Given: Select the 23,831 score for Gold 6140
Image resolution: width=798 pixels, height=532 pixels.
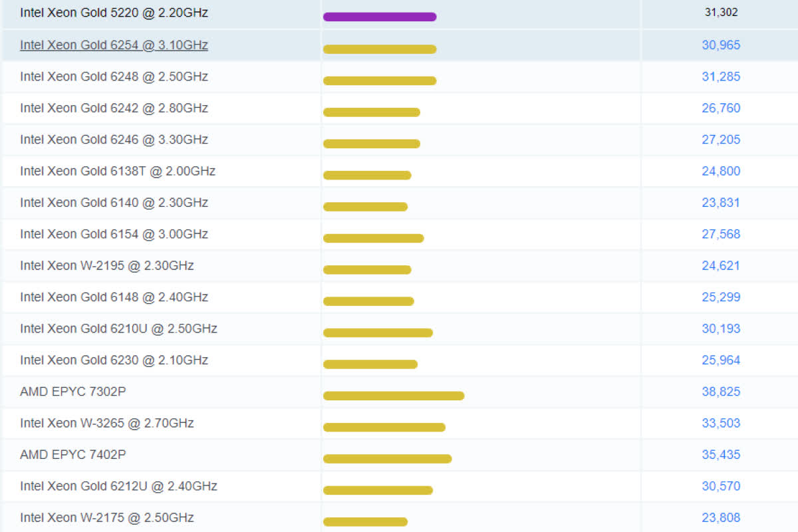Looking at the screenshot, I should point(721,202).
